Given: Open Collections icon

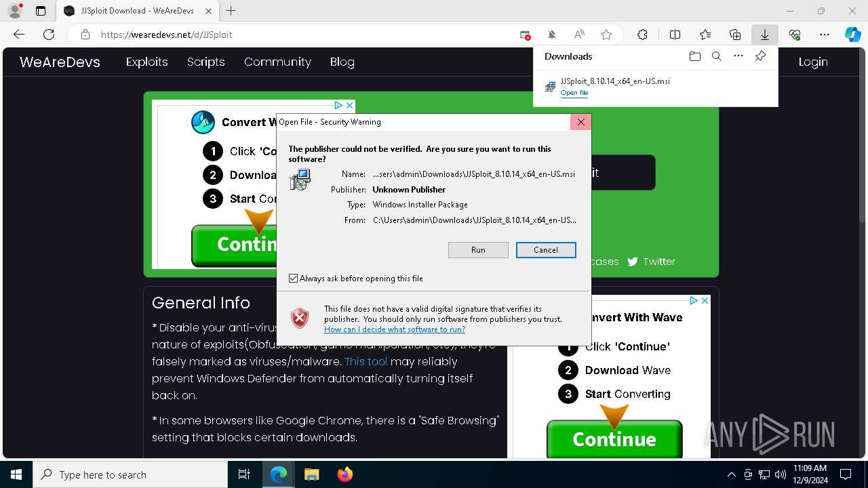Looking at the screenshot, I should point(735,35).
